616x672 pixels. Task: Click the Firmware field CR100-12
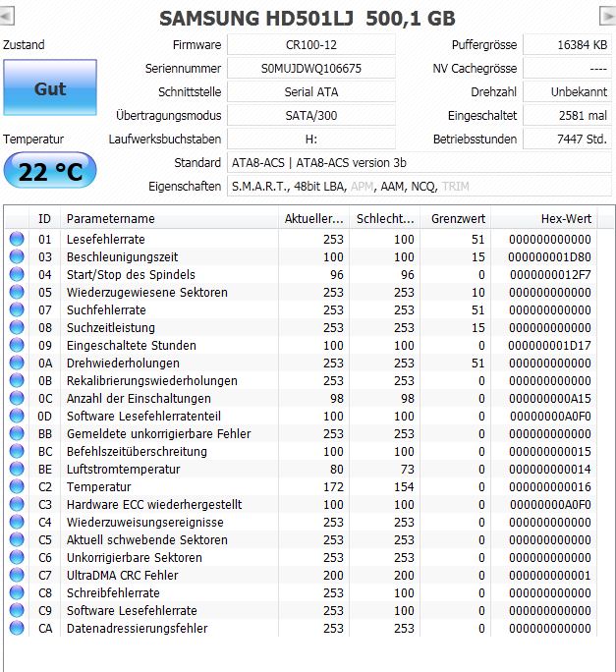click(311, 44)
